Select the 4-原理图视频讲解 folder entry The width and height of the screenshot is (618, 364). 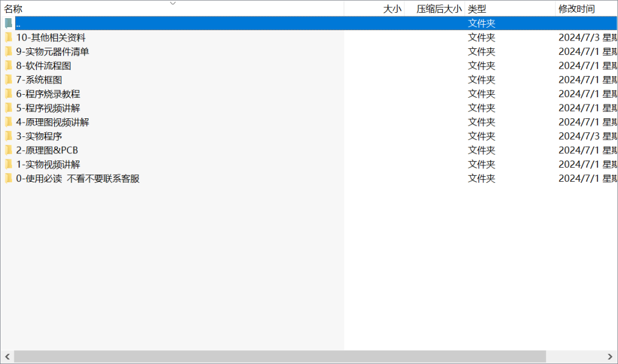pos(53,122)
